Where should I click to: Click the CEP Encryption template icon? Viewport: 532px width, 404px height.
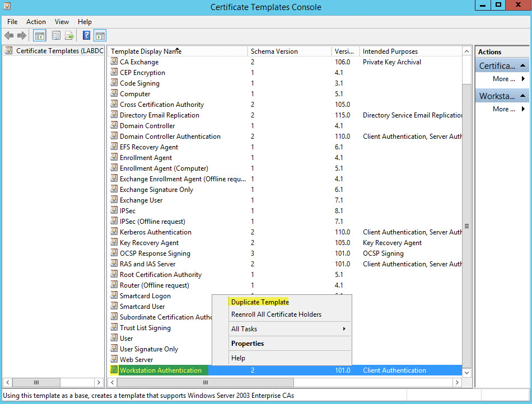click(114, 72)
